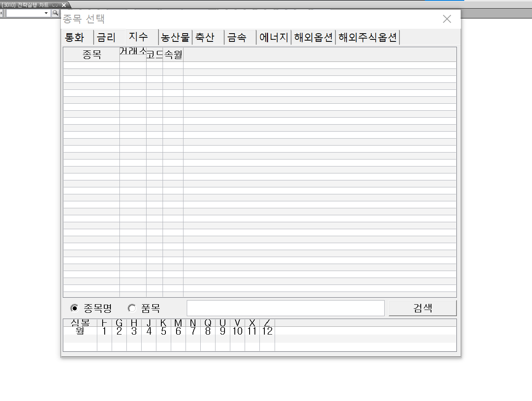Click the magnifier search icon in toolbar
This screenshot has height=401, width=532.
coord(55,13)
